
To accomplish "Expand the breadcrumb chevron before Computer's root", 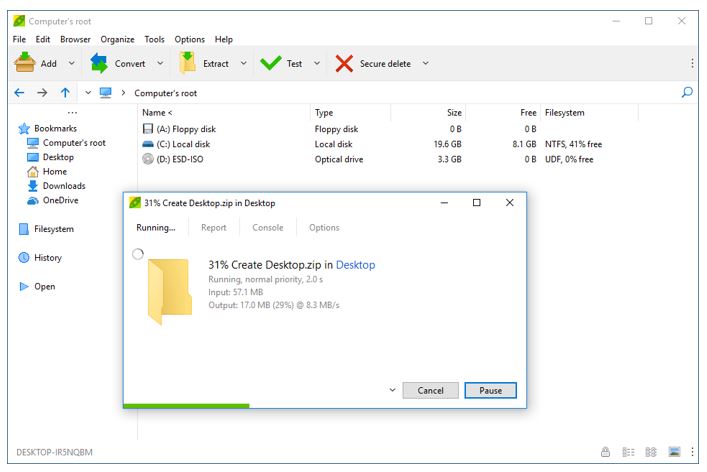I will click(123, 93).
